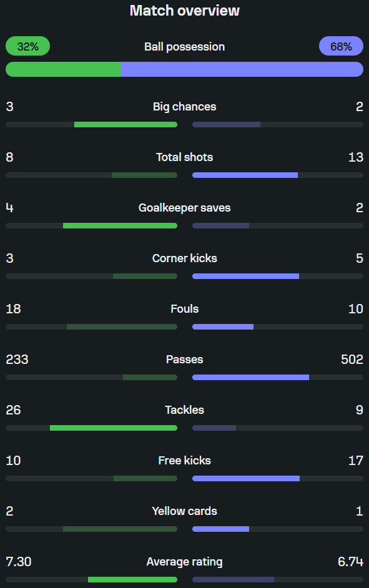Click the green segment of possession bar
The image size is (369, 588).
point(63,69)
